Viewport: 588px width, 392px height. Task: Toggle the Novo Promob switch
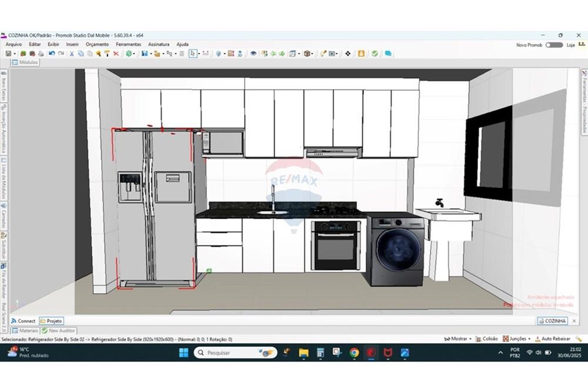553,45
